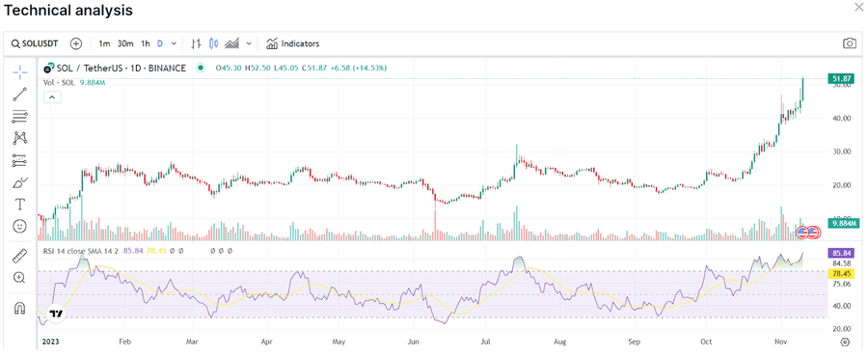Switch to candlestick chart style
This screenshot has height=358, width=868.
[x=214, y=43]
